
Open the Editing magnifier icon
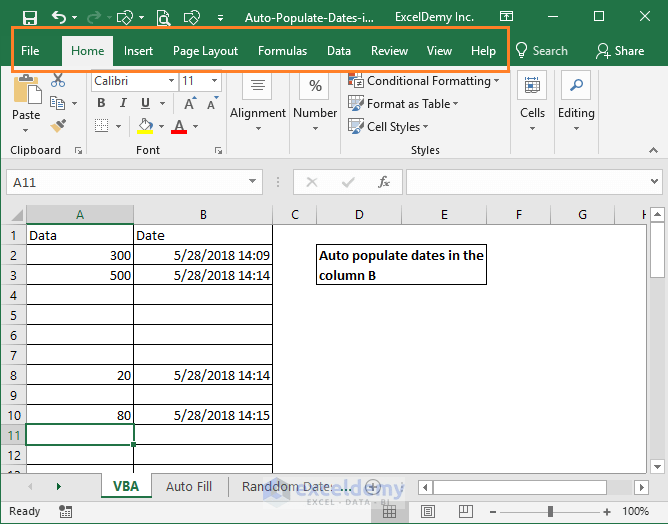(x=576, y=85)
